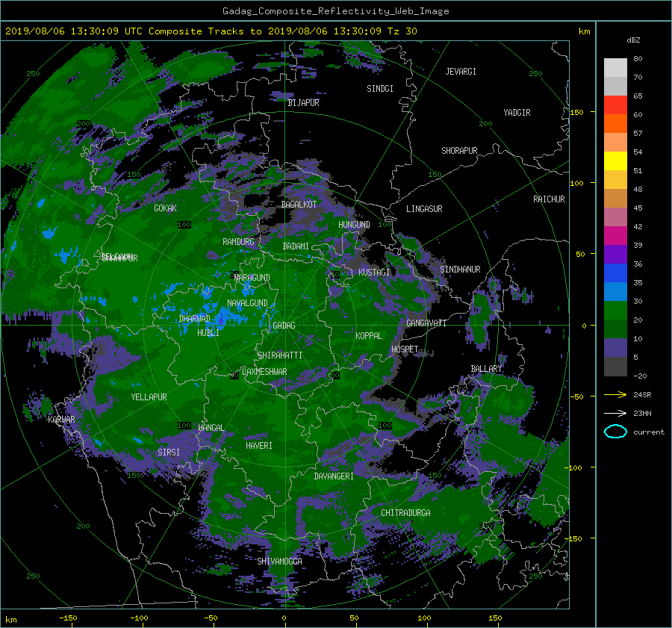Click the JEVARGI city label
The height and width of the screenshot is (628, 672).
pyautogui.click(x=461, y=72)
